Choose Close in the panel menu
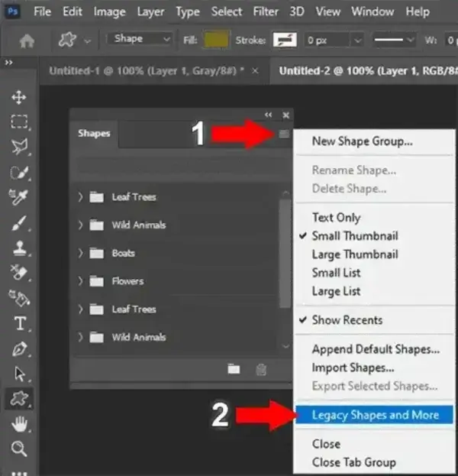458x476 pixels. [x=327, y=444]
